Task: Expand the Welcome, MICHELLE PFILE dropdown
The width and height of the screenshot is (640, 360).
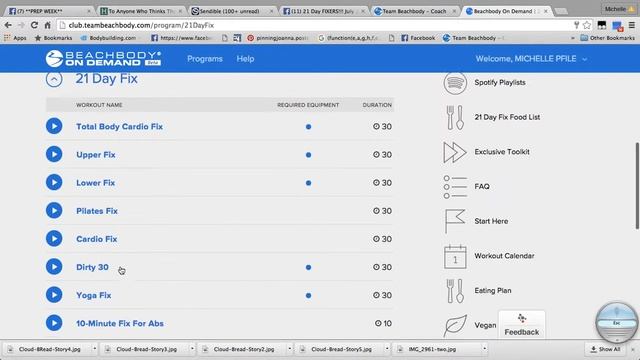Action: click(x=531, y=59)
